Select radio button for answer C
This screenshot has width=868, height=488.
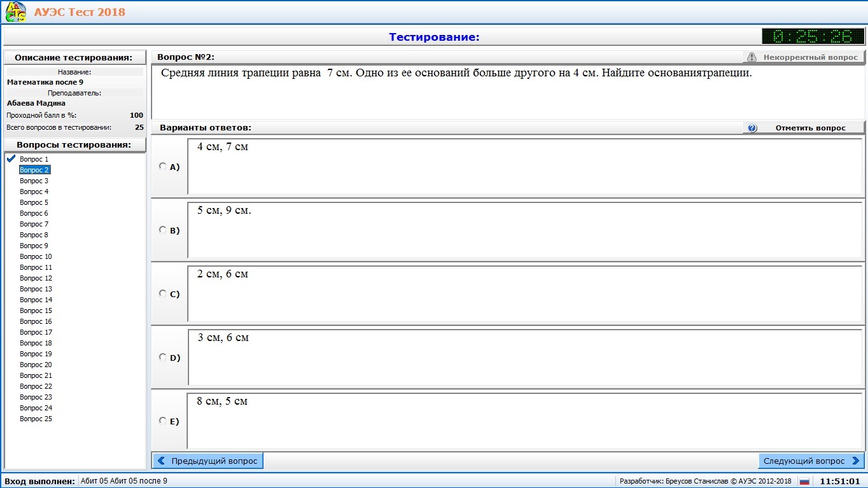162,293
